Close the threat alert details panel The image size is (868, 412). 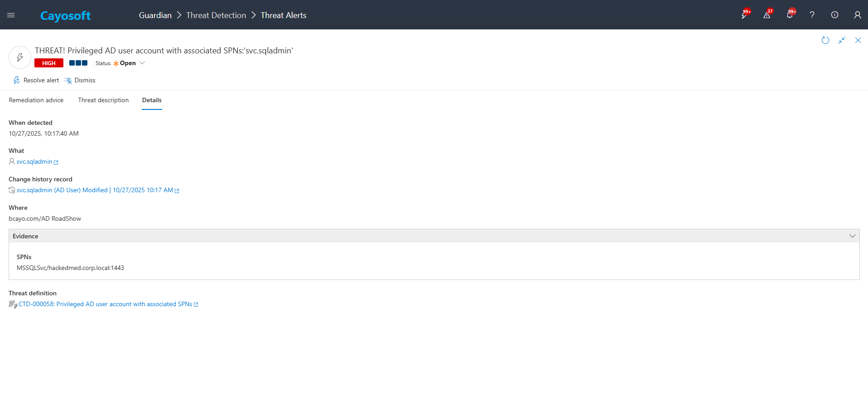pyautogui.click(x=858, y=40)
